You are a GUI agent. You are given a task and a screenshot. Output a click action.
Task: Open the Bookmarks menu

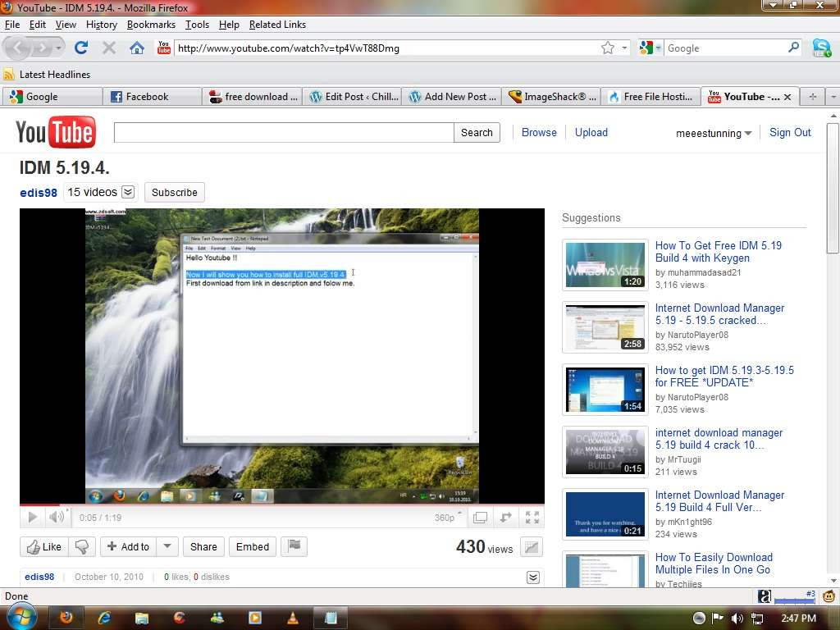point(151,25)
